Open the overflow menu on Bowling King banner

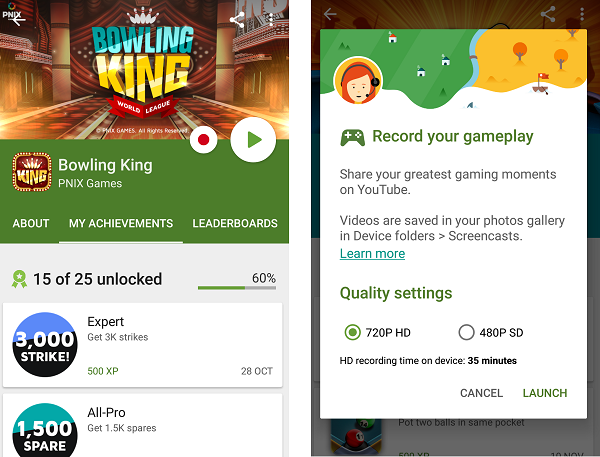tap(271, 20)
